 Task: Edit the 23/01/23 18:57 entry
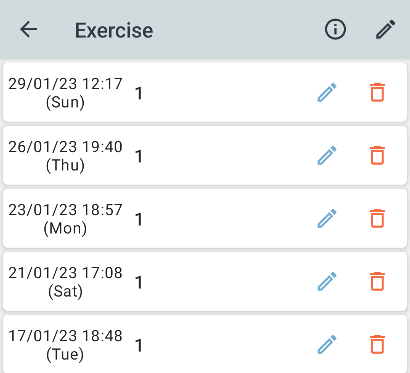pos(327,218)
